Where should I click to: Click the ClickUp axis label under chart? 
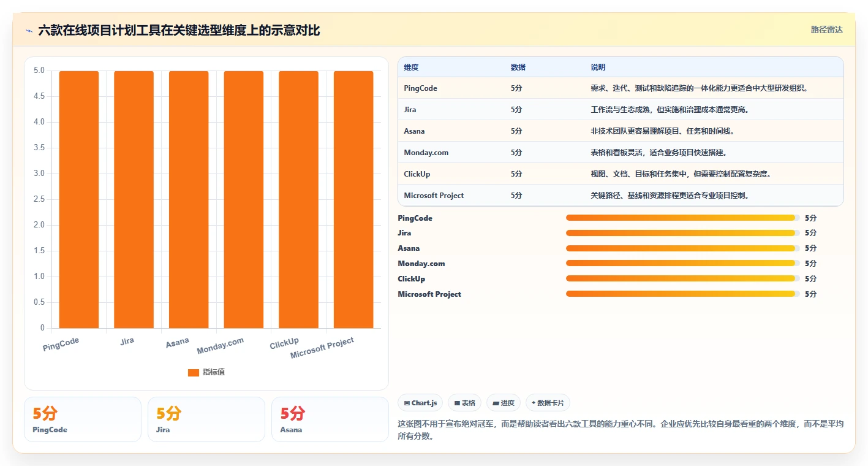(x=284, y=343)
